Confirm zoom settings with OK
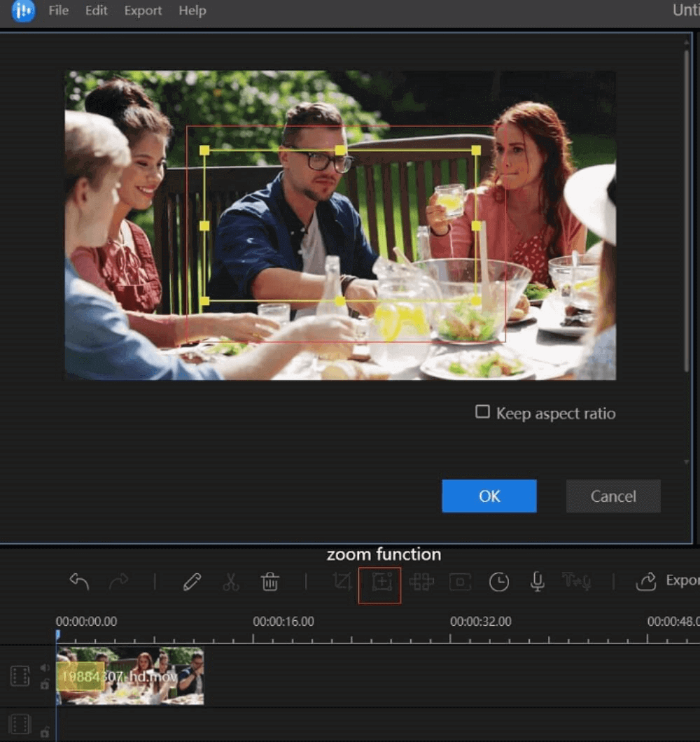Screen dimensions: 700x742 489,496
